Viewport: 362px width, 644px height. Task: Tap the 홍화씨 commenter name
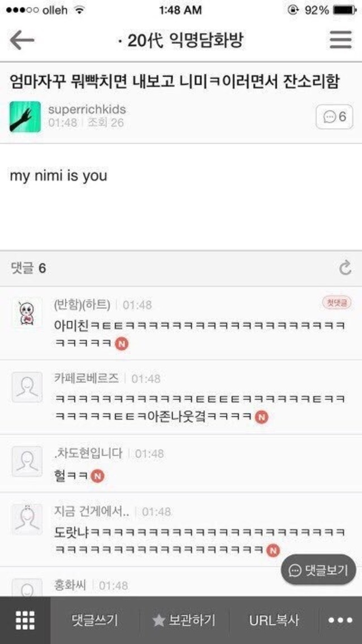70,585
